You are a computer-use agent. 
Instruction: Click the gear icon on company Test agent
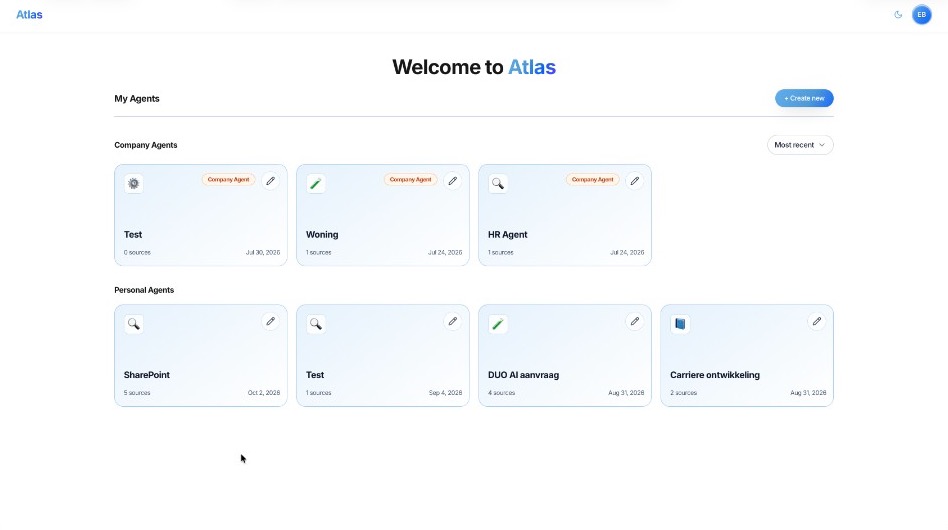pyautogui.click(x=134, y=183)
